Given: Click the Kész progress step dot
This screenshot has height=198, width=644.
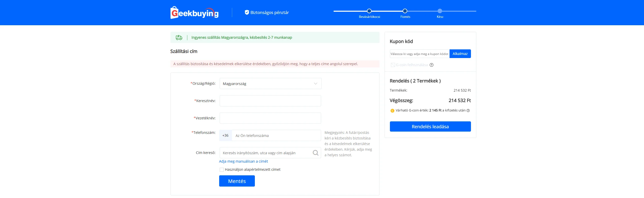Looking at the screenshot, I should (440, 11).
